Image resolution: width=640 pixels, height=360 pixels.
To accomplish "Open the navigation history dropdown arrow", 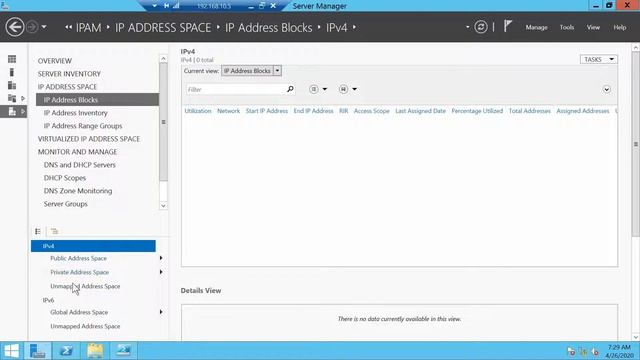I will (44, 27).
